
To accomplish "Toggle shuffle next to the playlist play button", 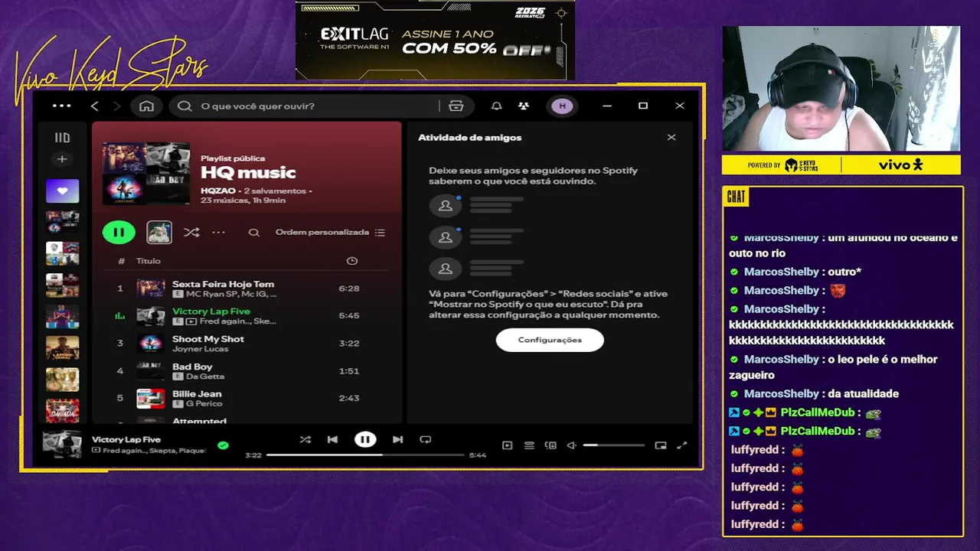I will click(x=191, y=233).
